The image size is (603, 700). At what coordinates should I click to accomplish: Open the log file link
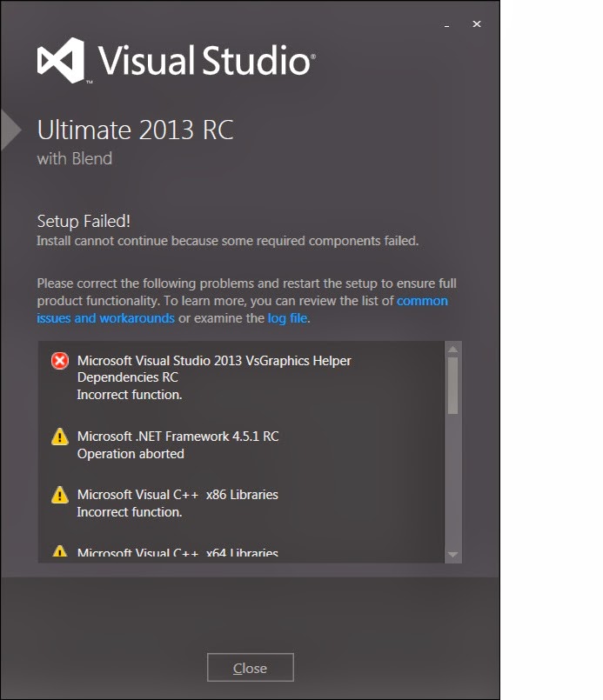tap(287, 318)
